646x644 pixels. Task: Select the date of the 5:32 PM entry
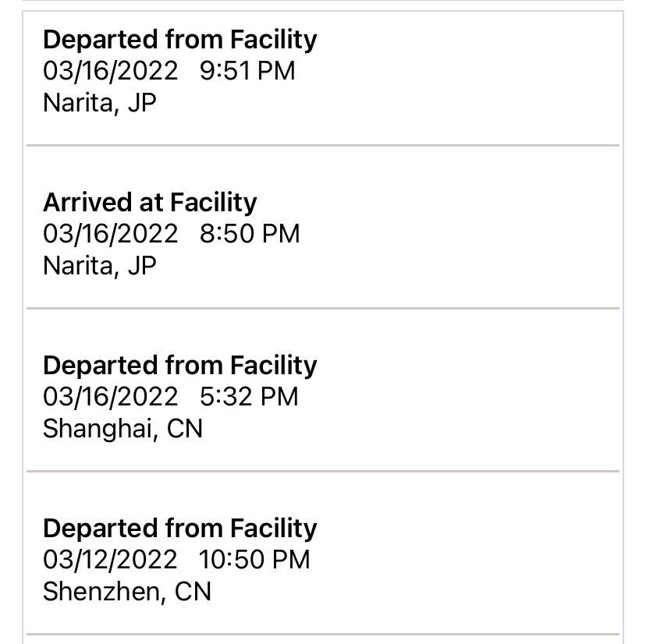(x=110, y=397)
